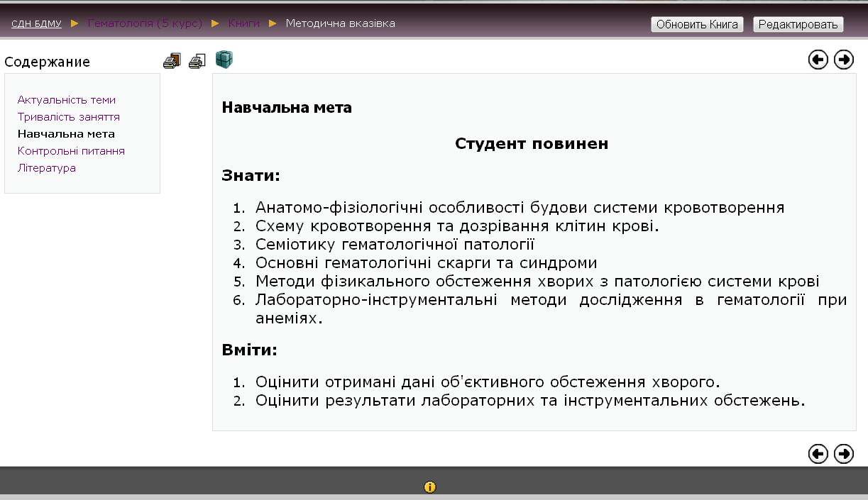Go to previous chapter using bottom left arrow
868x500 pixels.
pyautogui.click(x=818, y=453)
